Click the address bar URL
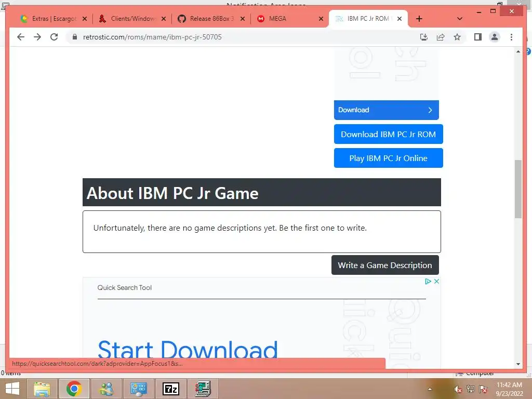This screenshot has width=532, height=399. (x=152, y=37)
